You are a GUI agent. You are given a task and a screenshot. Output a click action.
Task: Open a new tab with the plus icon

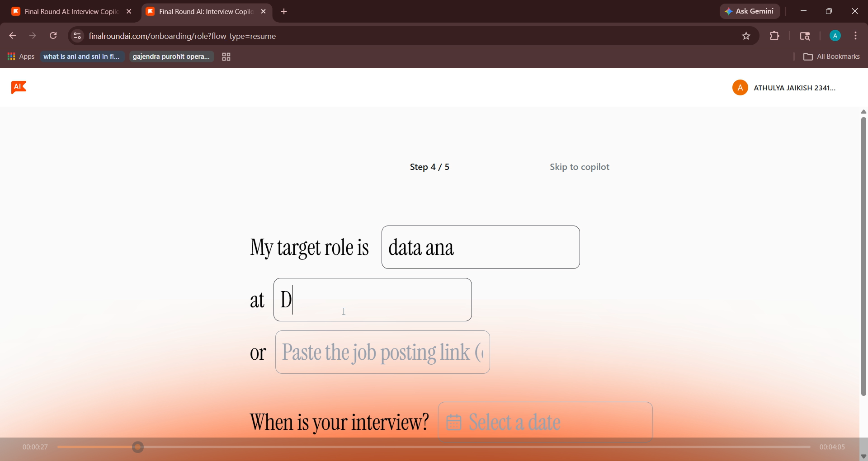[284, 12]
